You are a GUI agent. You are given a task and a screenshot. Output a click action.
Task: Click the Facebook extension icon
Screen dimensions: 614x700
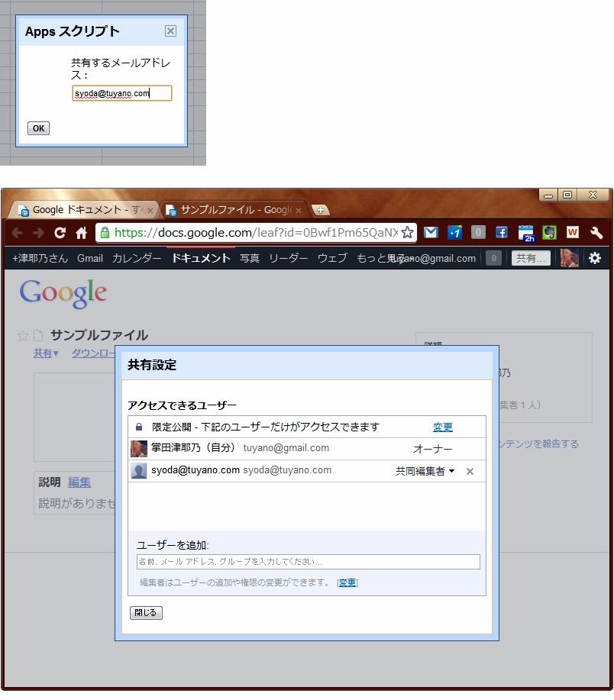[x=502, y=233]
